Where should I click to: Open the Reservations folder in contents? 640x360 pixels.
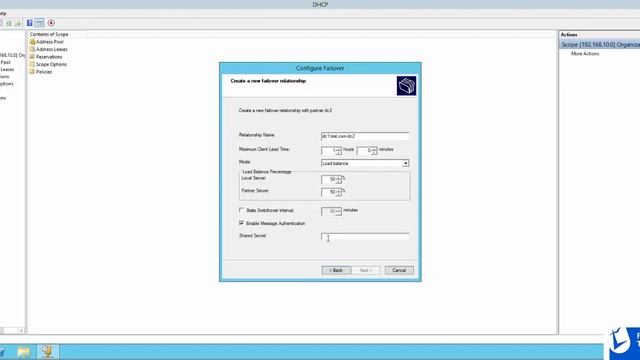tap(46, 57)
